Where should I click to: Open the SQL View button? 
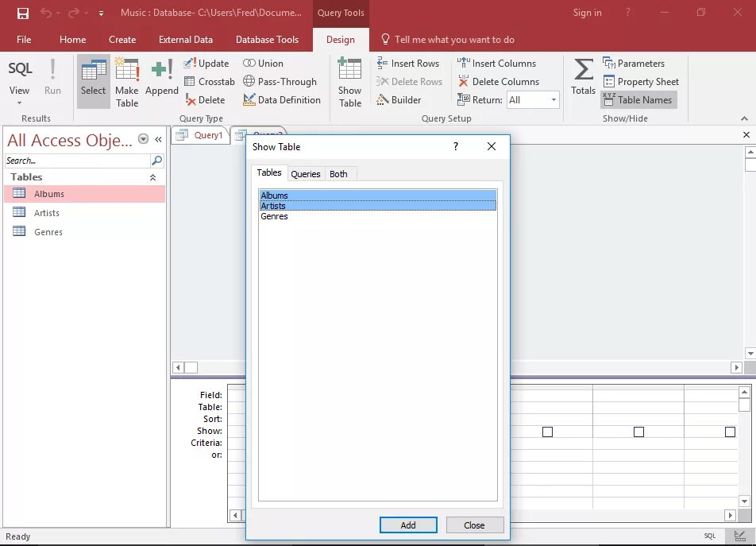click(19, 76)
